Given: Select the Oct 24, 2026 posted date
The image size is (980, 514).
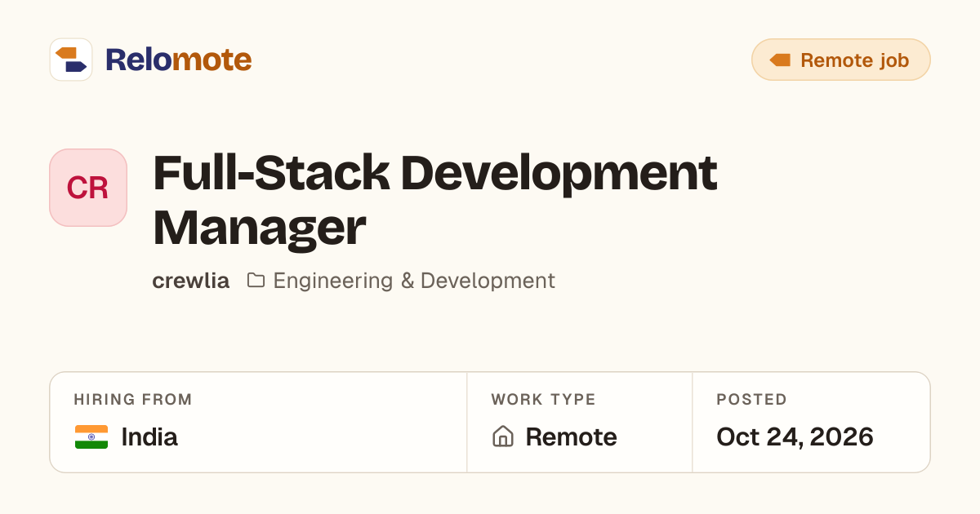Looking at the screenshot, I should [x=795, y=437].
